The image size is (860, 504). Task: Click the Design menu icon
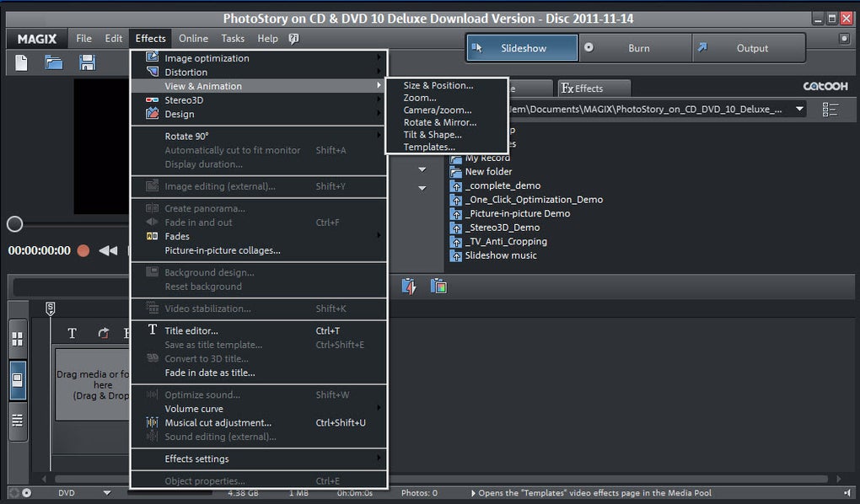pos(152,114)
